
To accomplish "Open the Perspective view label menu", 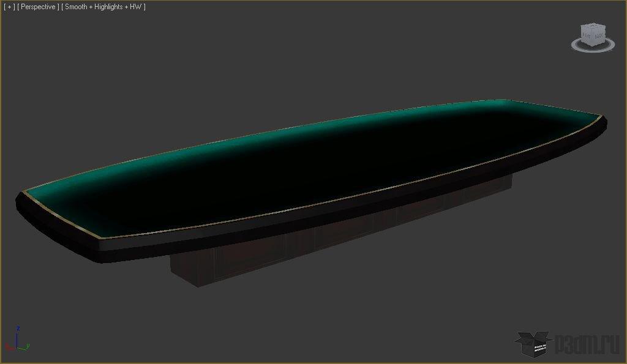I will (x=39, y=7).
